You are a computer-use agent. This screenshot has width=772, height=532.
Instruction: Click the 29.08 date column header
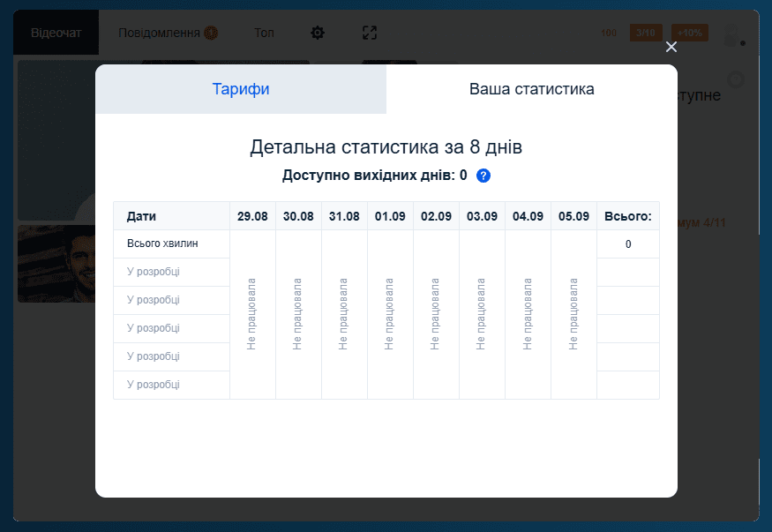[x=252, y=216]
